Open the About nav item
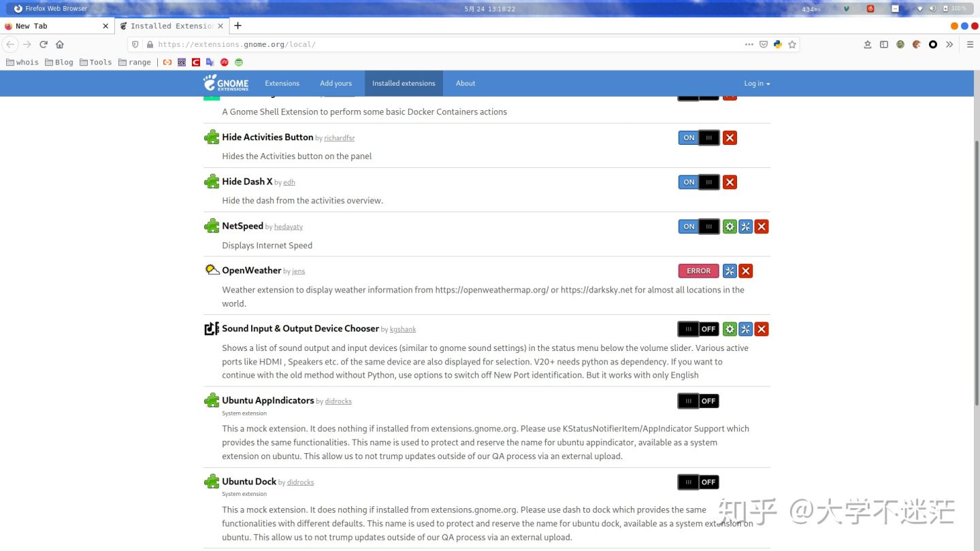The height and width of the screenshot is (551, 980). click(x=465, y=83)
